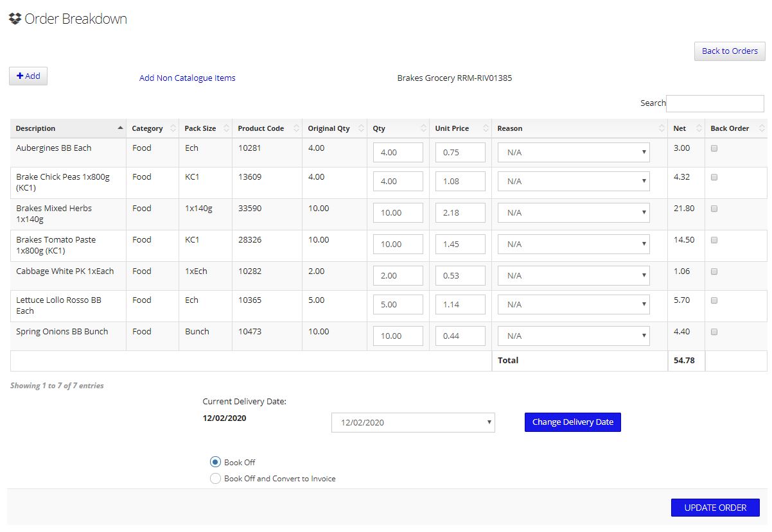Open Reason dropdown for Aubergines BB Each
Viewport: 772px width, 532px height.
click(574, 153)
